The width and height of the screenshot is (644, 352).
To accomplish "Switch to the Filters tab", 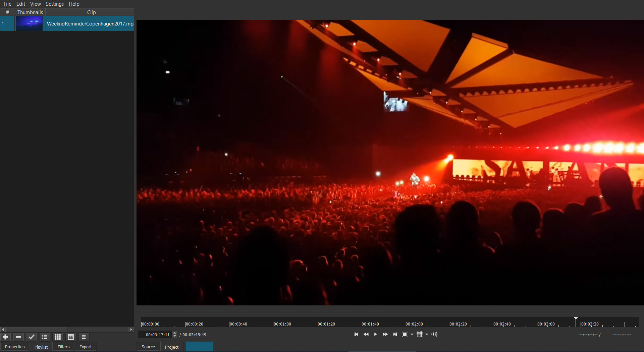I will tap(63, 347).
